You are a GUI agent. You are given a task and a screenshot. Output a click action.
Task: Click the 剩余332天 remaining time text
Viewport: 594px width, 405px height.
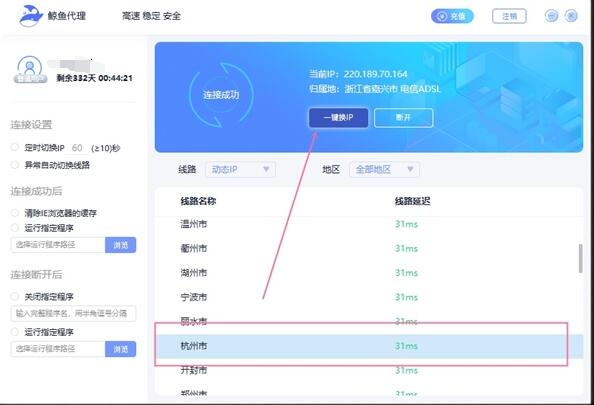tap(94, 78)
